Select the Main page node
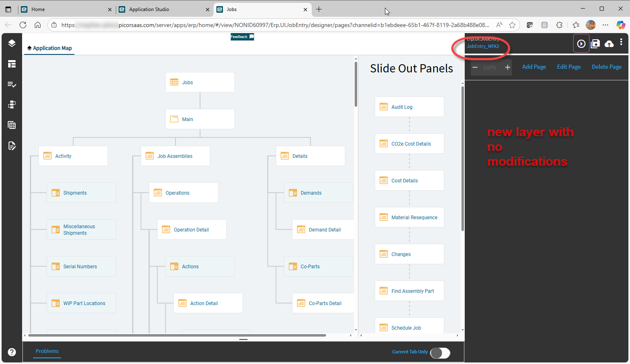This screenshot has height=364, width=630. click(x=200, y=119)
